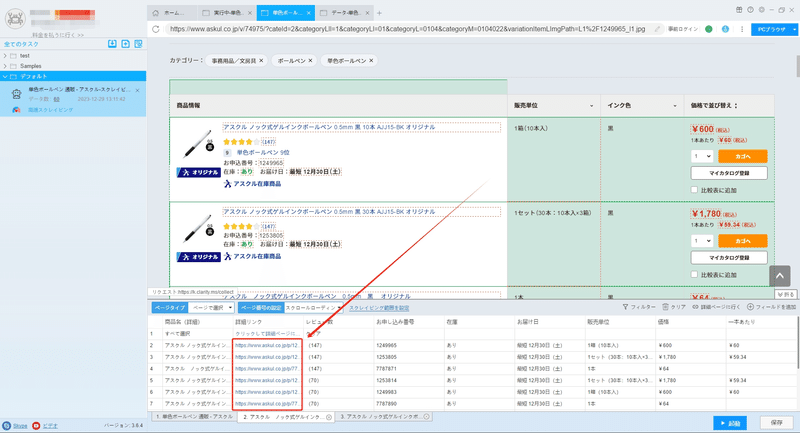Screen dimensions: 800x433
Task: Click the trash icon クリア
Action: click(665, 307)
